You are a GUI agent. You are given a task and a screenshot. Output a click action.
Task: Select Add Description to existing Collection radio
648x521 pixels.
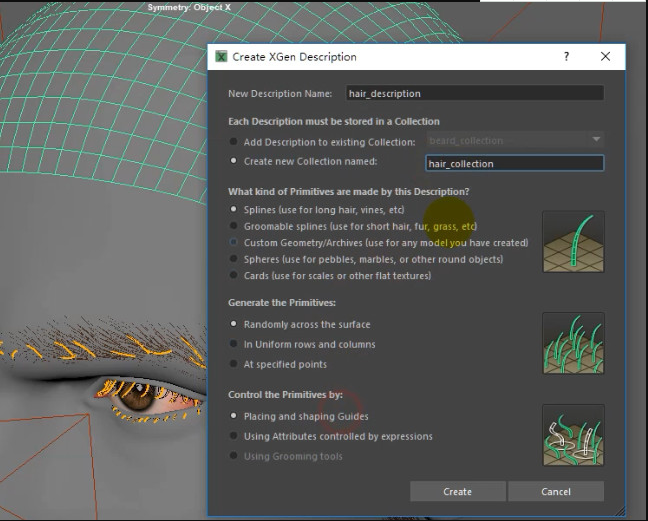[233, 142]
